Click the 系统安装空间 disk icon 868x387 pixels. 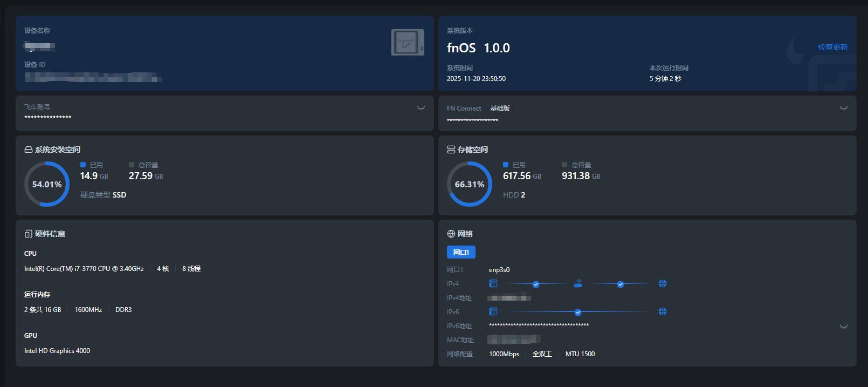tap(29, 150)
